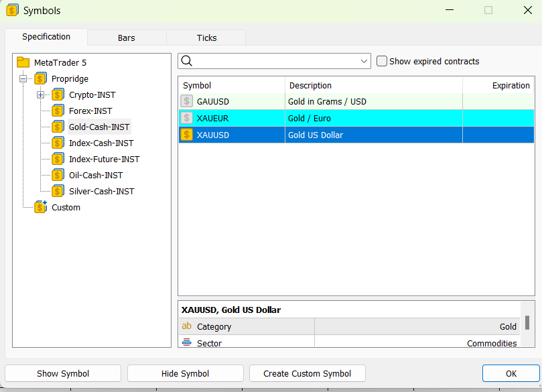Click the Commodities sector value

tap(492, 343)
